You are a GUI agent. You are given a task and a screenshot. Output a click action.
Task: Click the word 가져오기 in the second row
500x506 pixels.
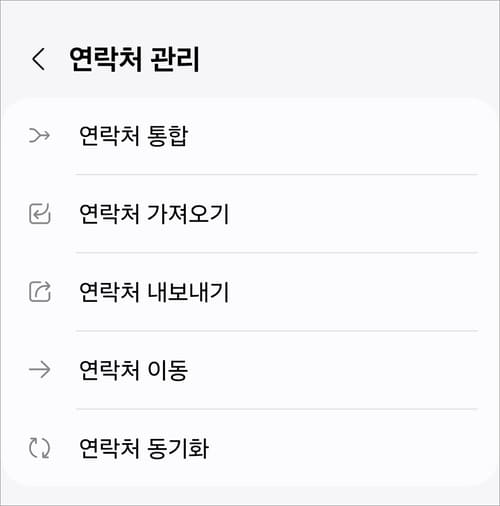click(188, 214)
